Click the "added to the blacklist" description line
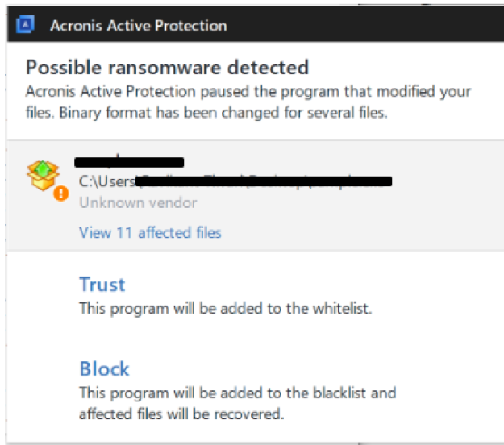 pos(237,393)
